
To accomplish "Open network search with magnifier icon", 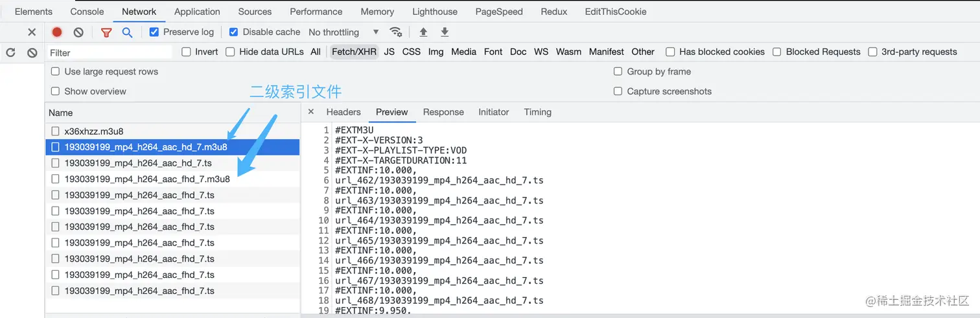I will pyautogui.click(x=128, y=32).
